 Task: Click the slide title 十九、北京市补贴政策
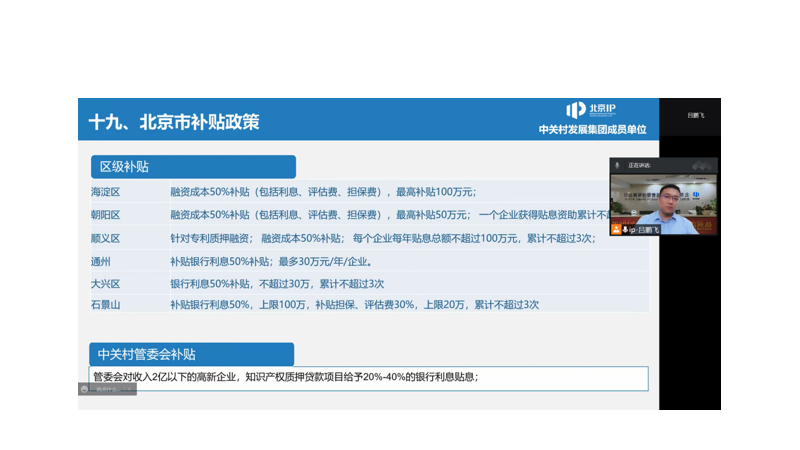[174, 122]
